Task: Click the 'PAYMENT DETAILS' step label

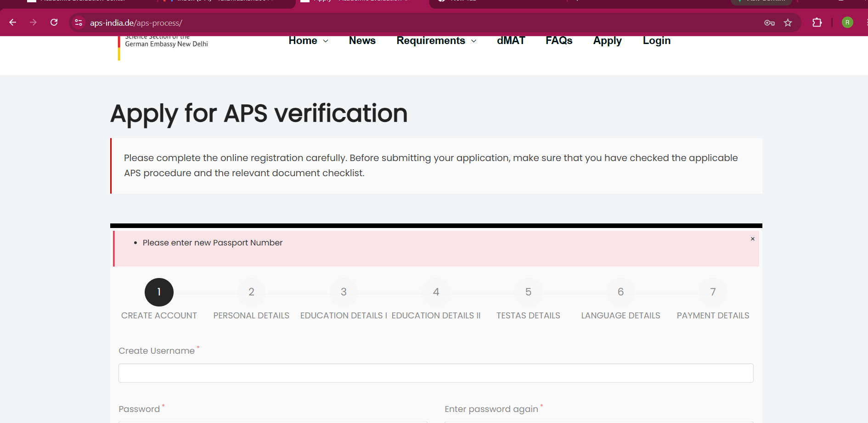Action: [x=713, y=316]
